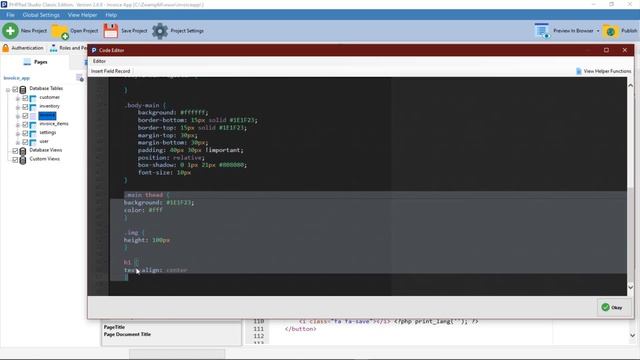Click the Pages tab icon
640x360 pixels.
tap(27, 62)
